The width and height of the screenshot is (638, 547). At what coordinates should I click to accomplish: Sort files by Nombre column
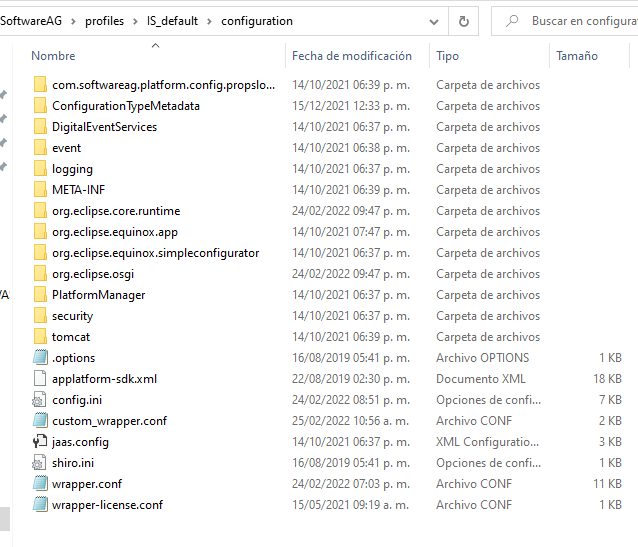tap(53, 56)
